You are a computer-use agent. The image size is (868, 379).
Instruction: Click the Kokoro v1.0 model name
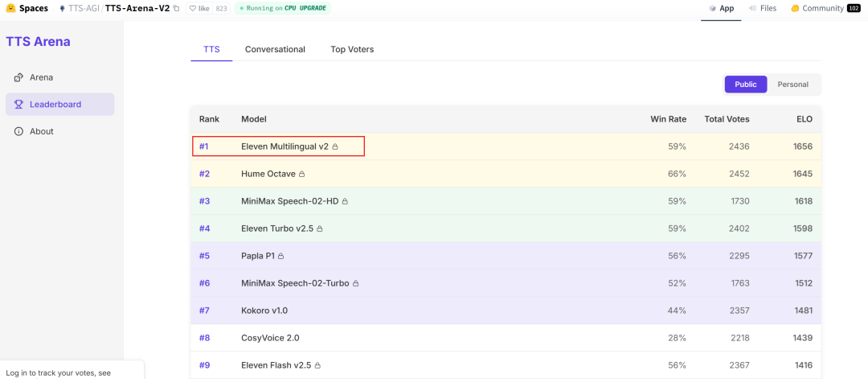click(264, 311)
